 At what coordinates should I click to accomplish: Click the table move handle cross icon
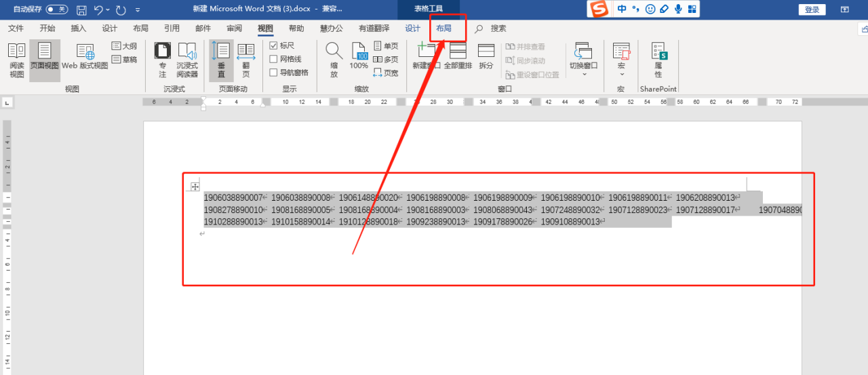coord(195,186)
